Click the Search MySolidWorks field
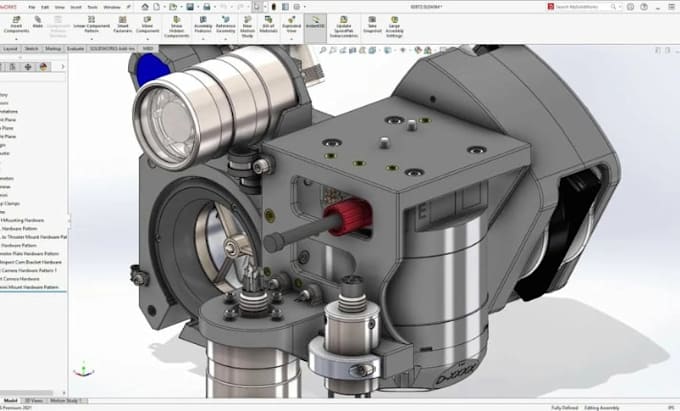 tap(582, 7)
